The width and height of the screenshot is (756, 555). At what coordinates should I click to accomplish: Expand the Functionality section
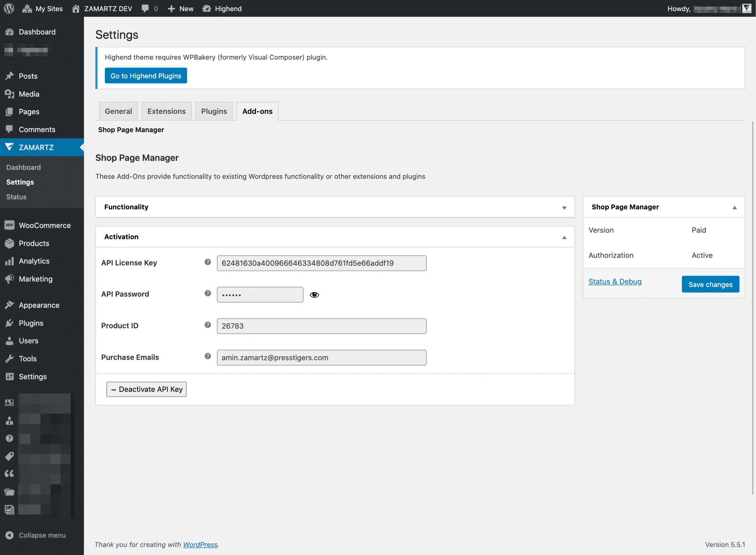coord(564,207)
